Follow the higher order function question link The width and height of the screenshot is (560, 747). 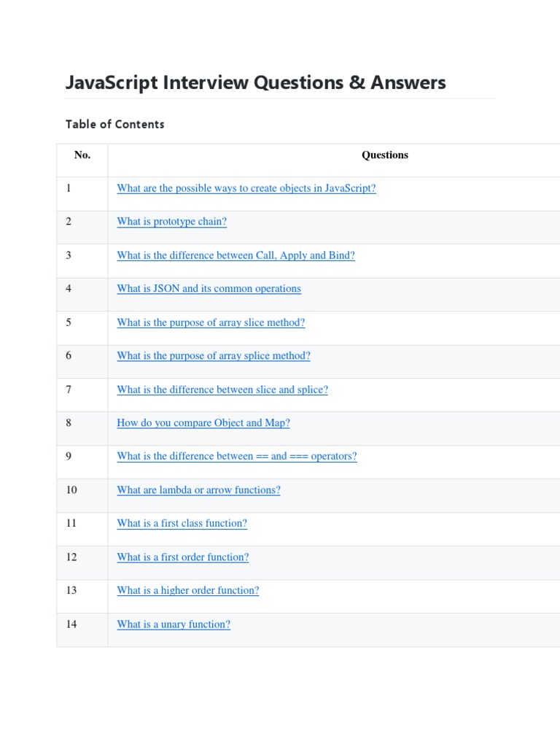coord(188,591)
